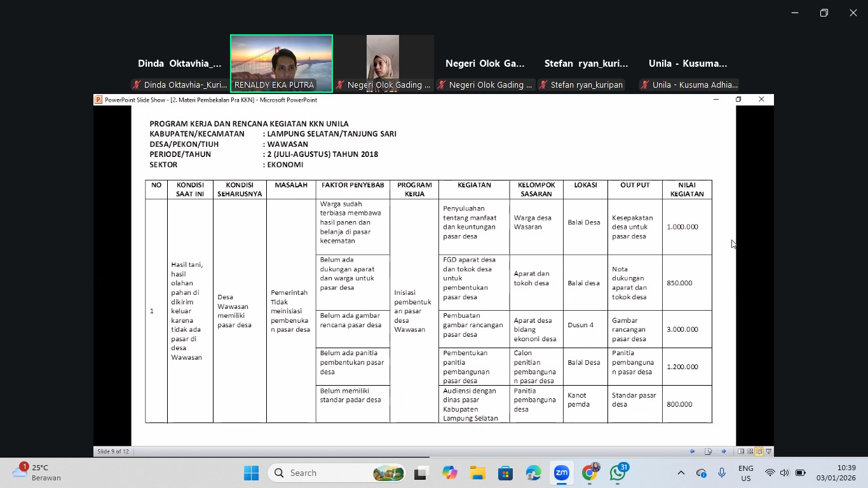Go to previous slide with the blue arrow
The height and width of the screenshot is (488, 868).
pyautogui.click(x=692, y=451)
